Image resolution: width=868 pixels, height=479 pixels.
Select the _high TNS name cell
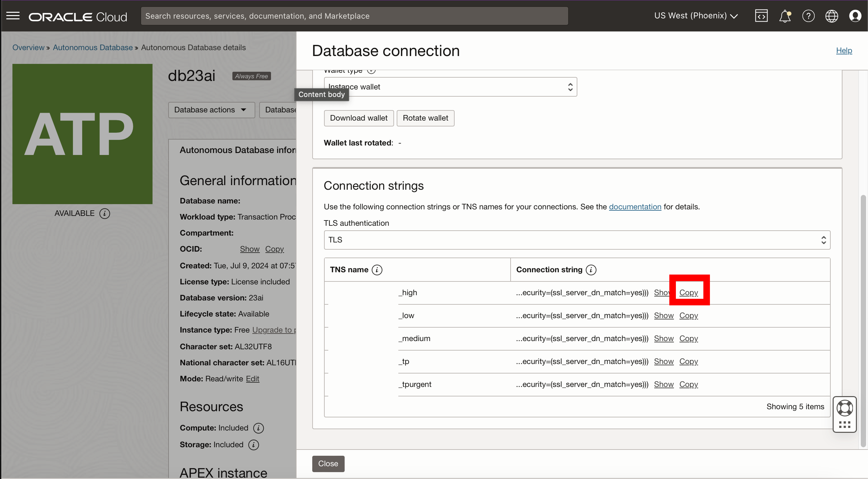pyautogui.click(x=418, y=293)
